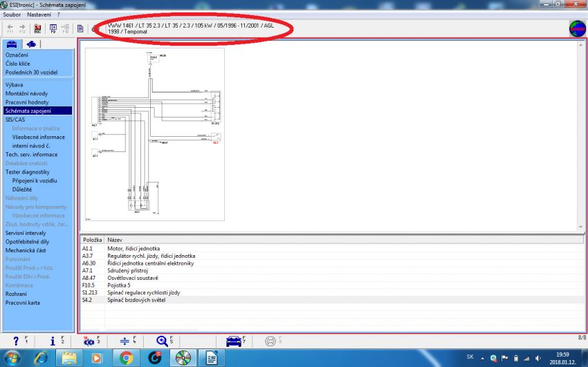Open the LibreOffice Writer taskbar icon
This screenshot has height=367, width=588.
(212, 358)
